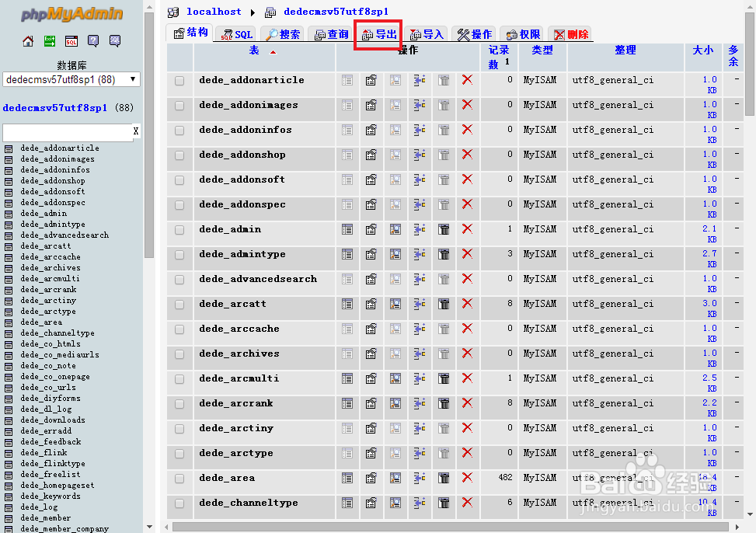Open the SQL documentation icon in sidebar
This screenshot has height=533, width=756.
[x=115, y=41]
